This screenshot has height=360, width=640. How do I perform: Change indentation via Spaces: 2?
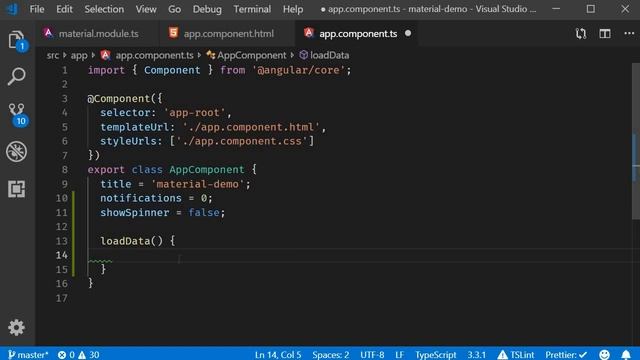(x=331, y=355)
